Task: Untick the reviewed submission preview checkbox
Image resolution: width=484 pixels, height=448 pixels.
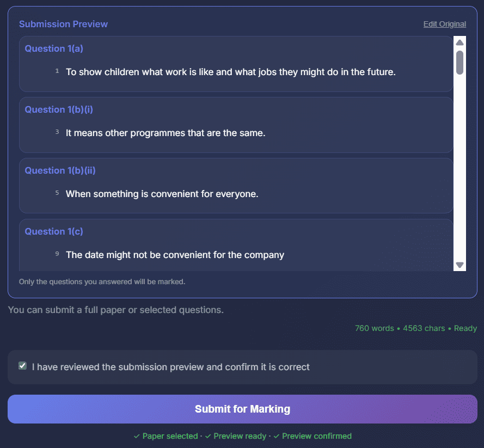Action: (22, 366)
